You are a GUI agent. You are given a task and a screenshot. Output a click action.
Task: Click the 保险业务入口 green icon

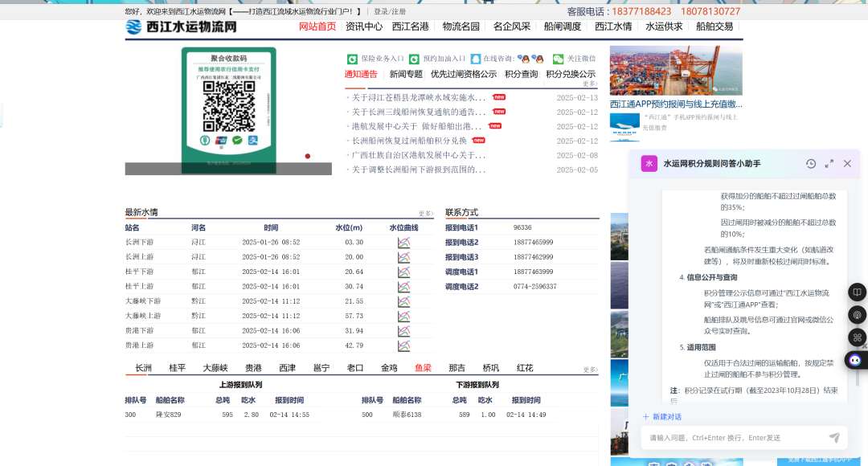pyautogui.click(x=352, y=59)
